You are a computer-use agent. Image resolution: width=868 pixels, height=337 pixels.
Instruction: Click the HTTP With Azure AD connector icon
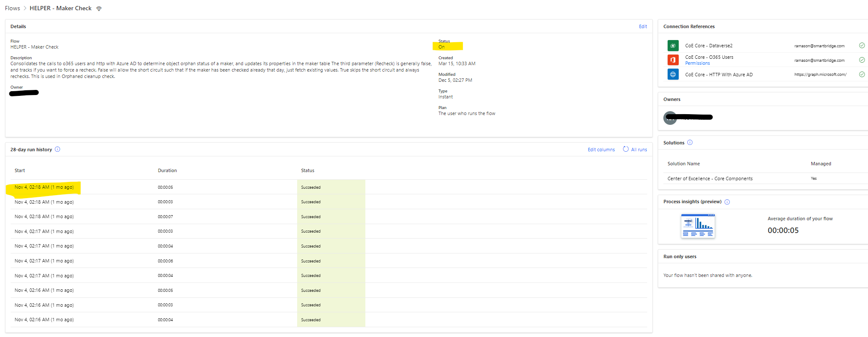[x=673, y=75]
